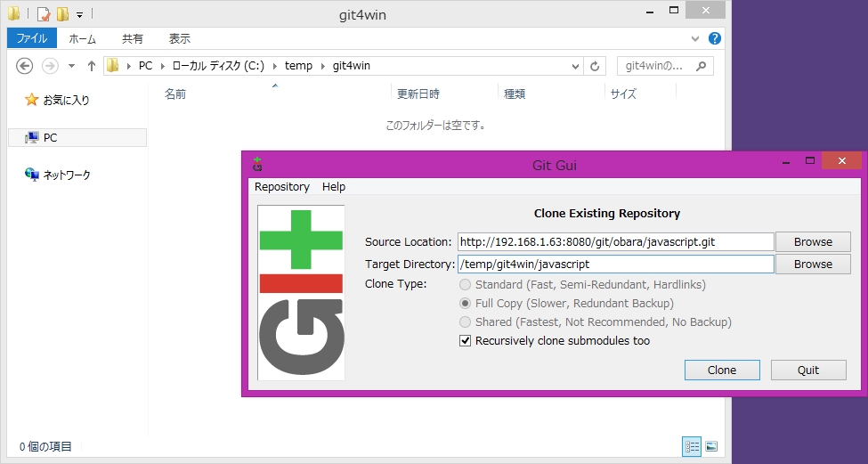The width and height of the screenshot is (868, 464).
Task: Select Standard clone type radio button
Action: coord(465,285)
